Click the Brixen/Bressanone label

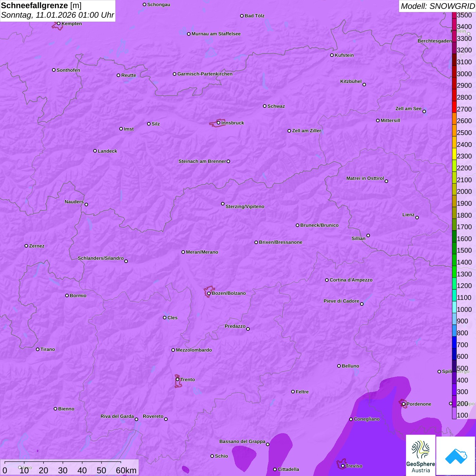[280, 242]
